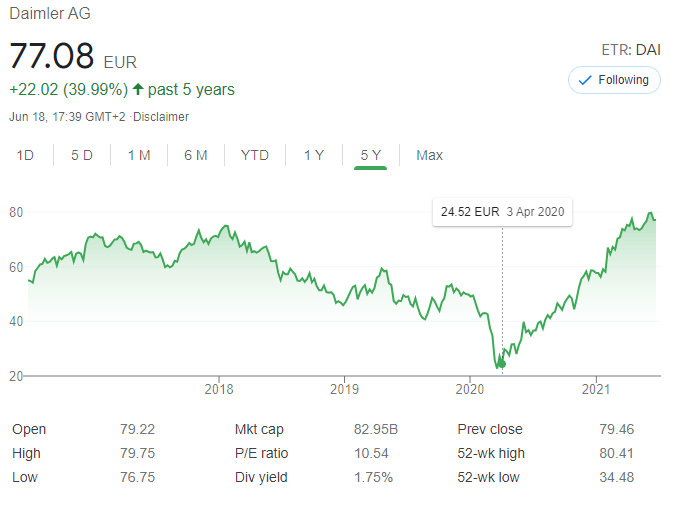Click the Daimler AG company name
The width and height of the screenshot is (683, 506).
(x=50, y=13)
